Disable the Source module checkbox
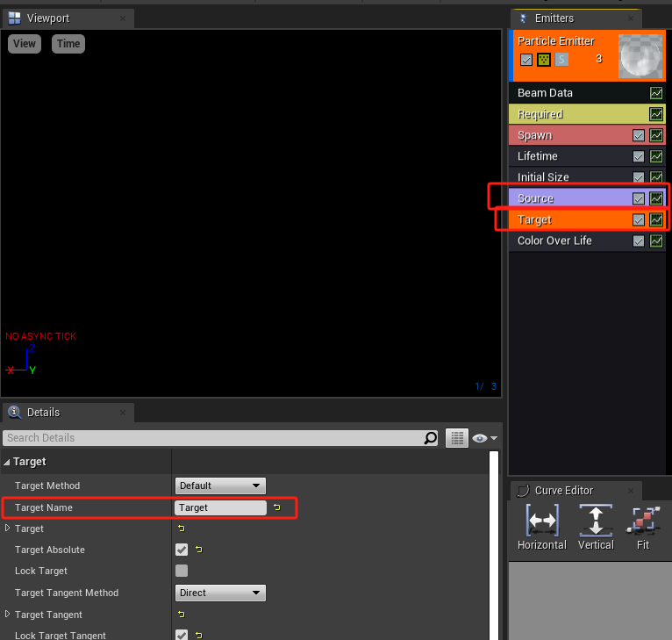This screenshot has height=640, width=672. pos(638,198)
